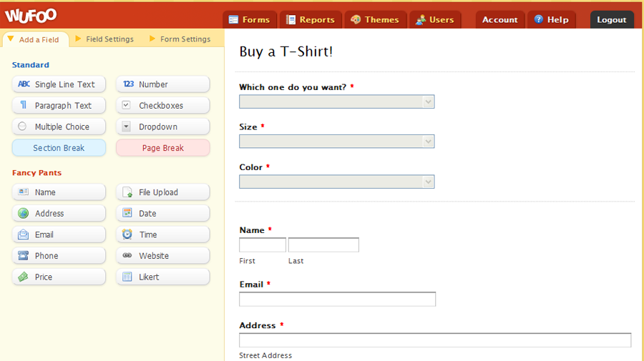
Task: Add a Price field
Action: (59, 277)
